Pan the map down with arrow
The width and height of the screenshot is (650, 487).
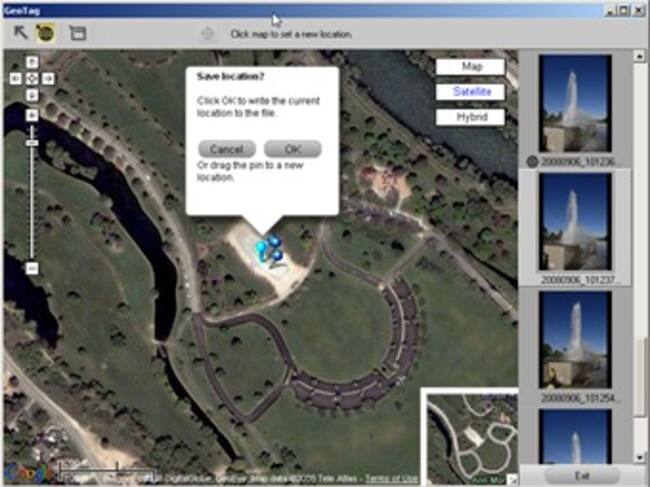tap(32, 94)
